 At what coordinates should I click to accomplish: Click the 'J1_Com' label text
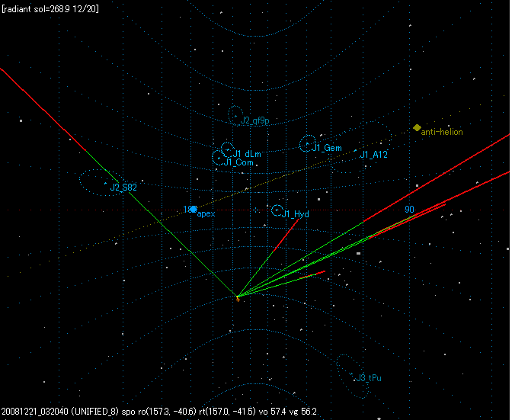click(x=238, y=162)
